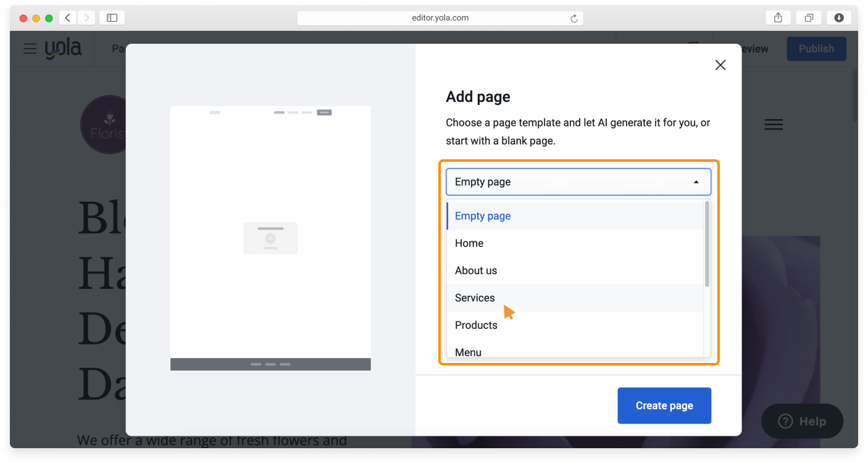The width and height of the screenshot is (868, 463).
Task: Click the Yola logo icon
Action: coord(63,49)
